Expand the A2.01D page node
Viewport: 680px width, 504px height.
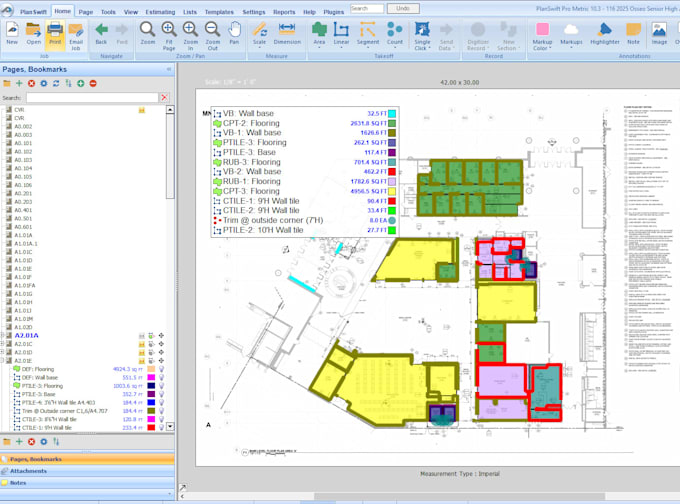(x=3, y=352)
